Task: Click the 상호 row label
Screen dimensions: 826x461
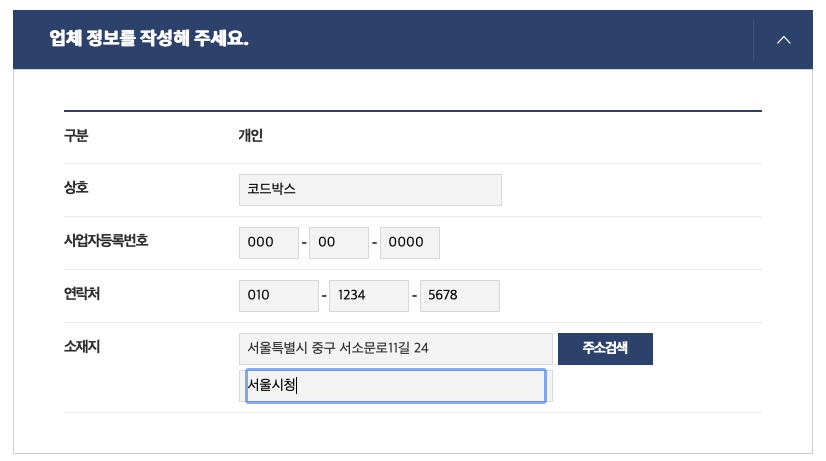Action: pyautogui.click(x=76, y=189)
